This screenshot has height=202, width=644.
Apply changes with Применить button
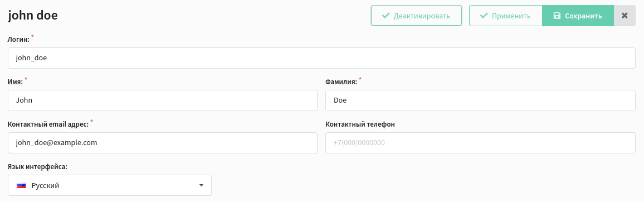506,16
